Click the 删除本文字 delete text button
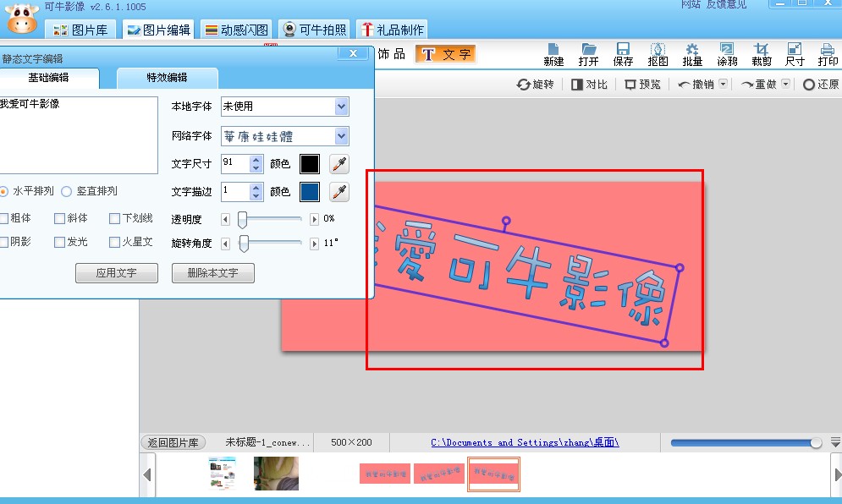Viewport: 842px width, 504px height. tap(213, 272)
